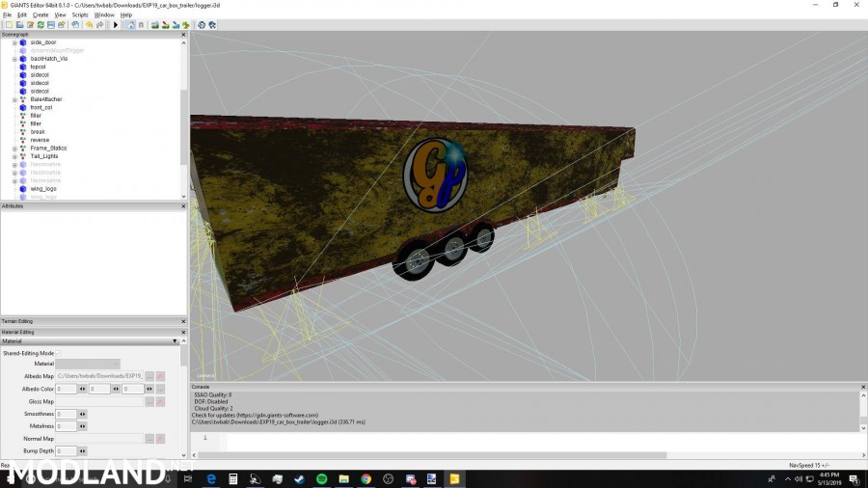Viewport: 868px width, 488px height.
Task: Open the Material dropdown
Action: [88, 364]
